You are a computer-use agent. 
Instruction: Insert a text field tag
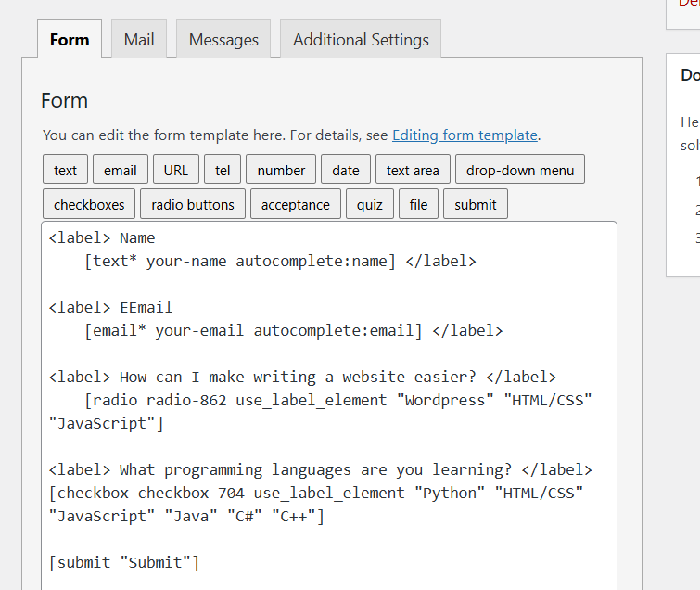point(66,170)
